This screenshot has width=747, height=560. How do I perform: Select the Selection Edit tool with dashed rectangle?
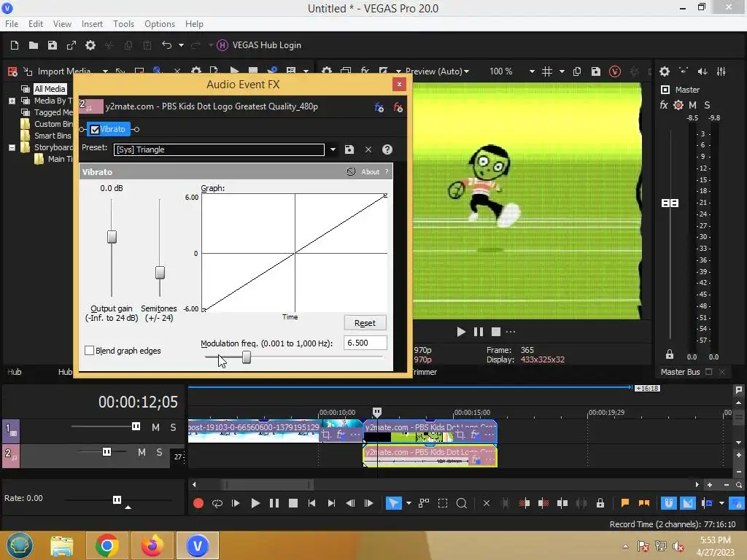tap(443, 503)
